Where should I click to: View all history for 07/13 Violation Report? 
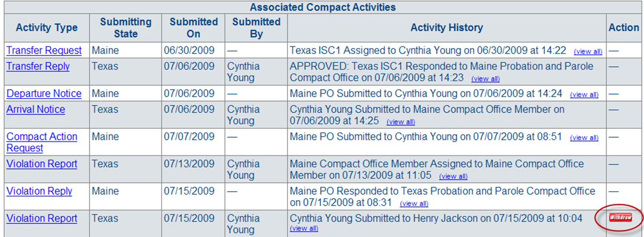[x=453, y=176]
